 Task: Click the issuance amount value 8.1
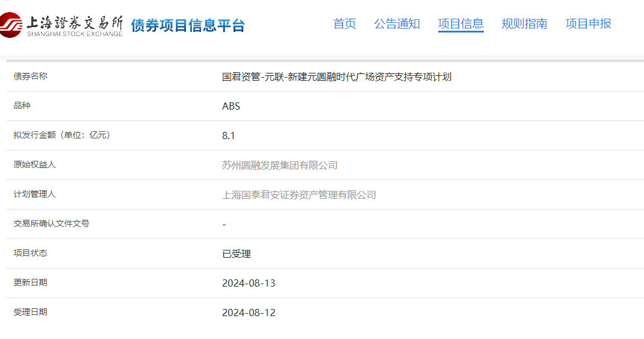(228, 135)
